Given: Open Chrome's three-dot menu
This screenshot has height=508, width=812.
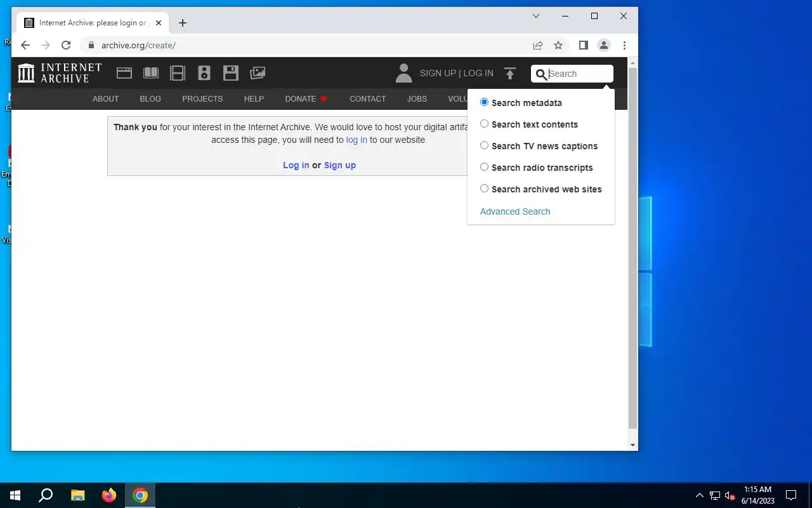Looking at the screenshot, I should click(625, 45).
